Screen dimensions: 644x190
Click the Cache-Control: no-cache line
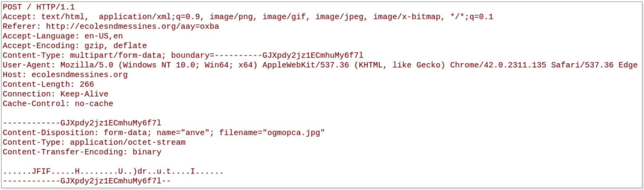point(58,104)
